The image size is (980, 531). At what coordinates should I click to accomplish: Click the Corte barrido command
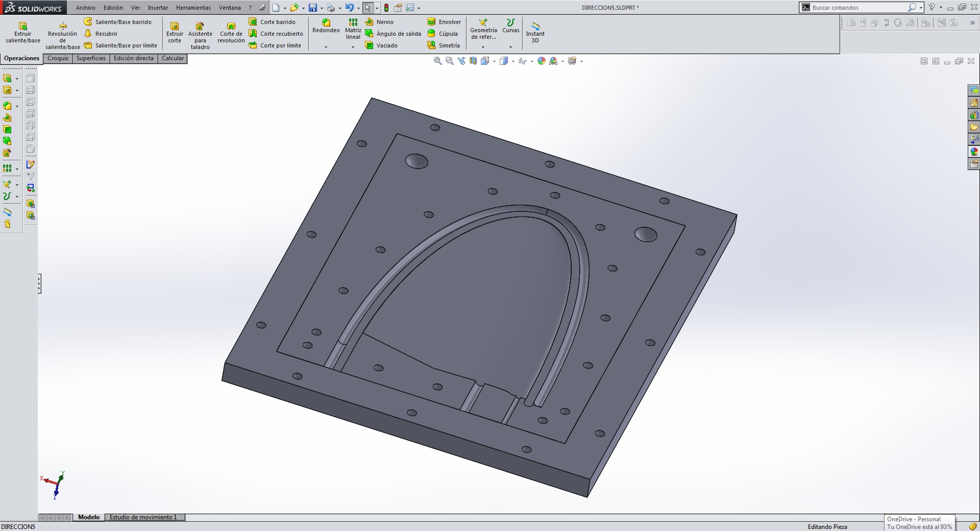(277, 22)
